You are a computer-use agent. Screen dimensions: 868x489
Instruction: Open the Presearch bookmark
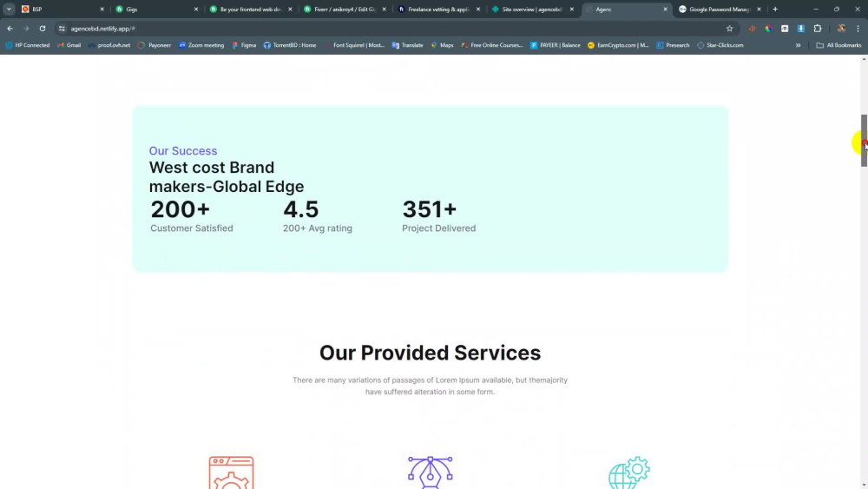673,45
